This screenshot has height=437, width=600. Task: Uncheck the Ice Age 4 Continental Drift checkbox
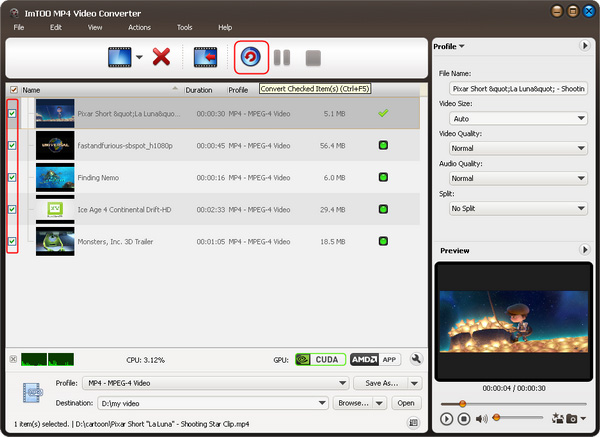click(12, 209)
